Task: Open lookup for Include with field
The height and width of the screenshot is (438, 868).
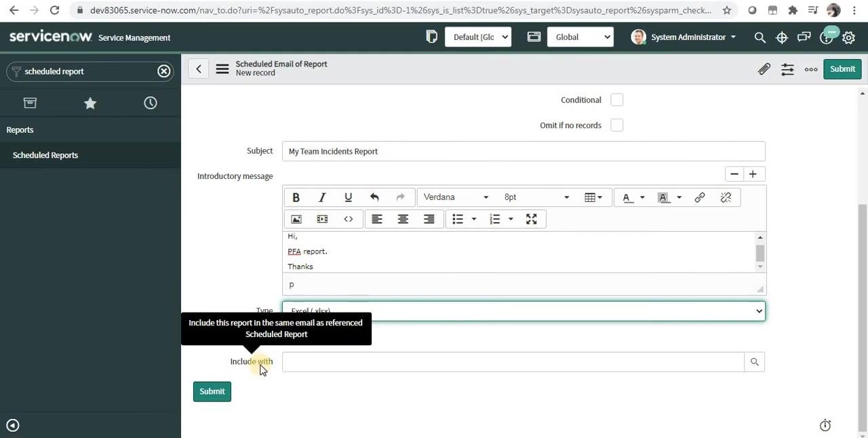Action: pyautogui.click(x=754, y=362)
